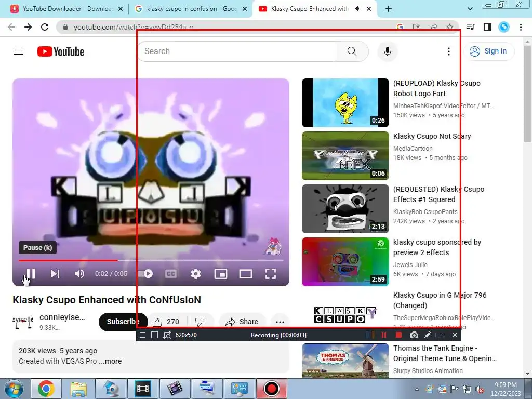The height and width of the screenshot is (399, 532).
Task: Collapse the recorder toolbar with double chevron
Action: (x=442, y=335)
